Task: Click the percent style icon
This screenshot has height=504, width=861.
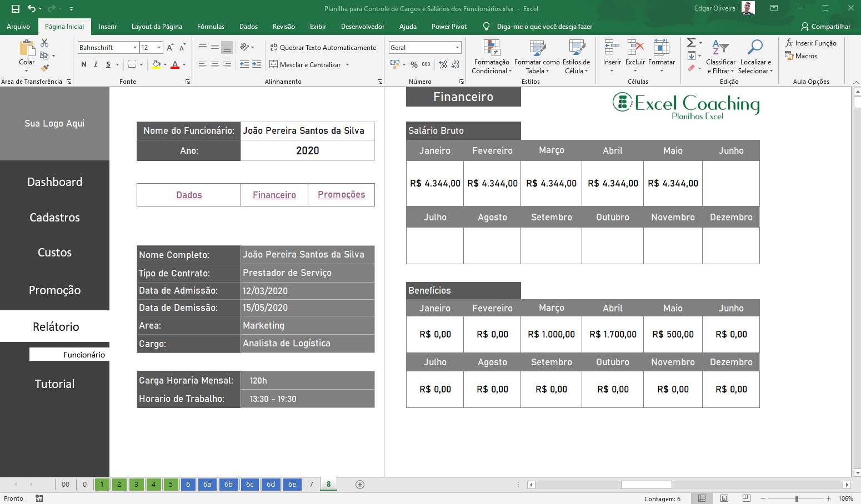Action: [x=414, y=64]
